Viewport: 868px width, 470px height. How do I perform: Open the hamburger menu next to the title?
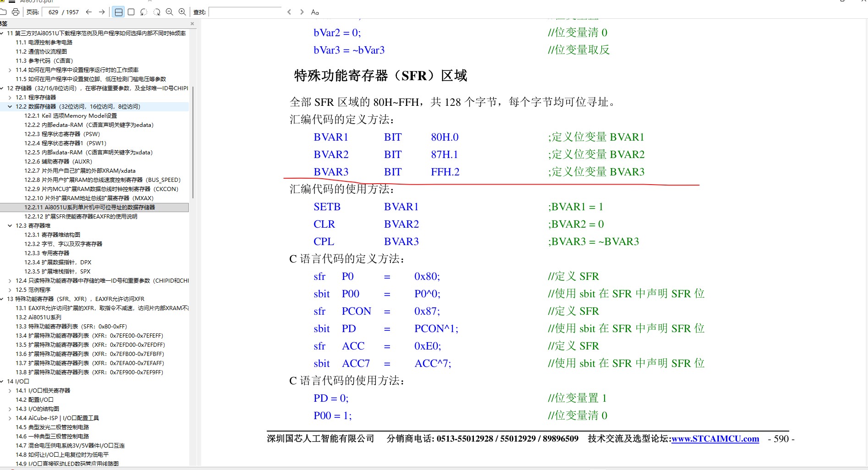click(x=12, y=1)
